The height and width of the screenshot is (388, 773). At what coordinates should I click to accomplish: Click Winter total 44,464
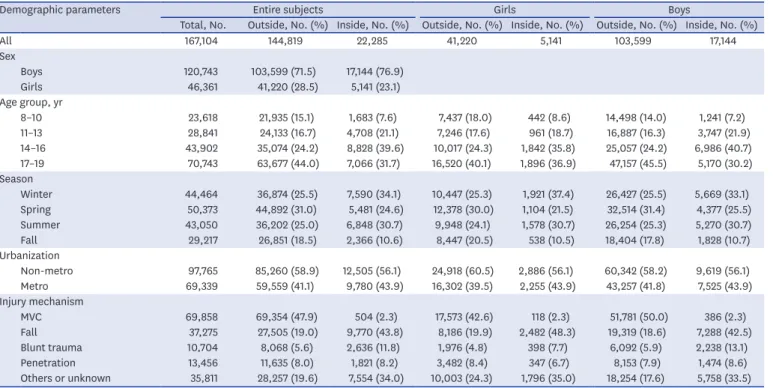click(x=202, y=194)
